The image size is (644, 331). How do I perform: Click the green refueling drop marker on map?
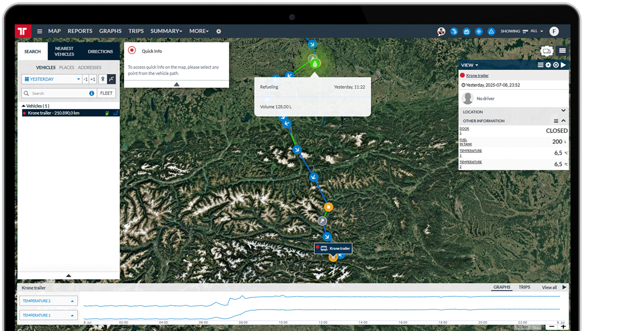[315, 63]
